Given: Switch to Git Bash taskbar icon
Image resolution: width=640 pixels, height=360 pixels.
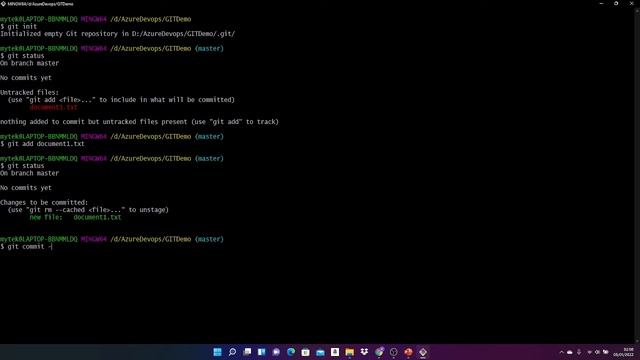Looking at the screenshot, I should 423,352.
